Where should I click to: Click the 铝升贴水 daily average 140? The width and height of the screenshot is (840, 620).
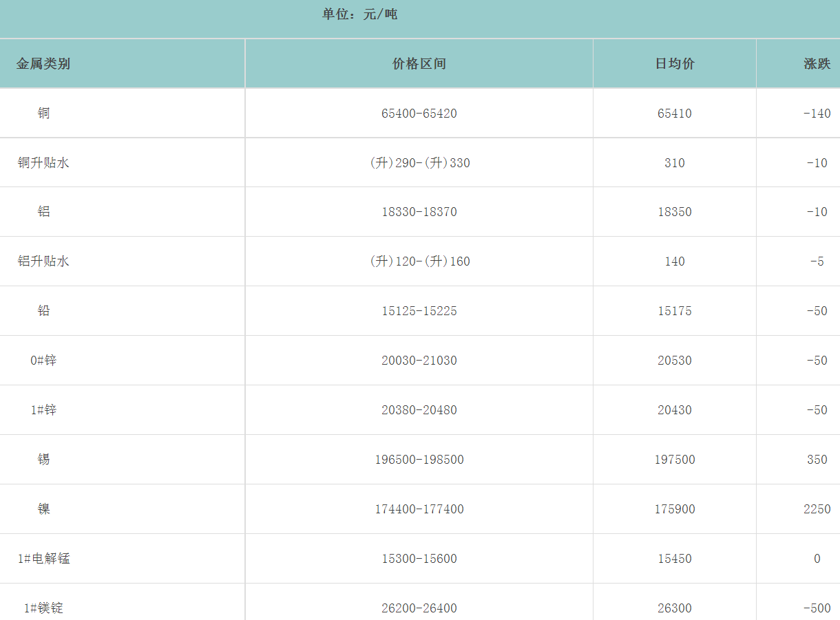[674, 261]
